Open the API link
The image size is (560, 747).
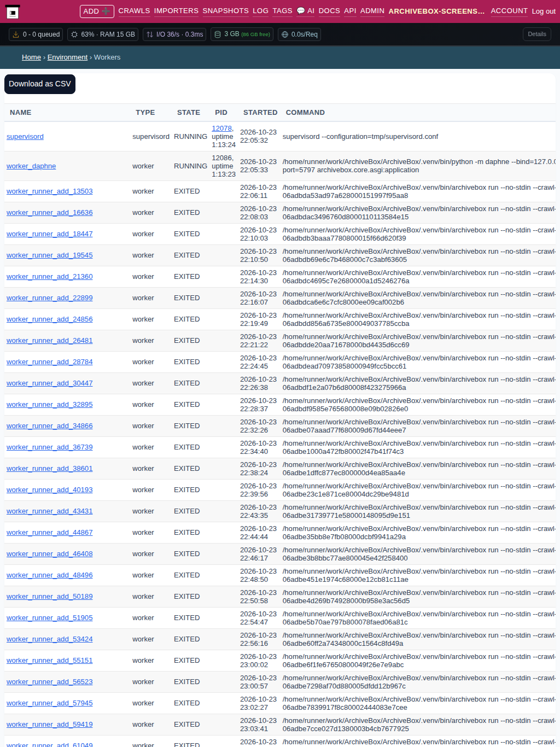350,11
